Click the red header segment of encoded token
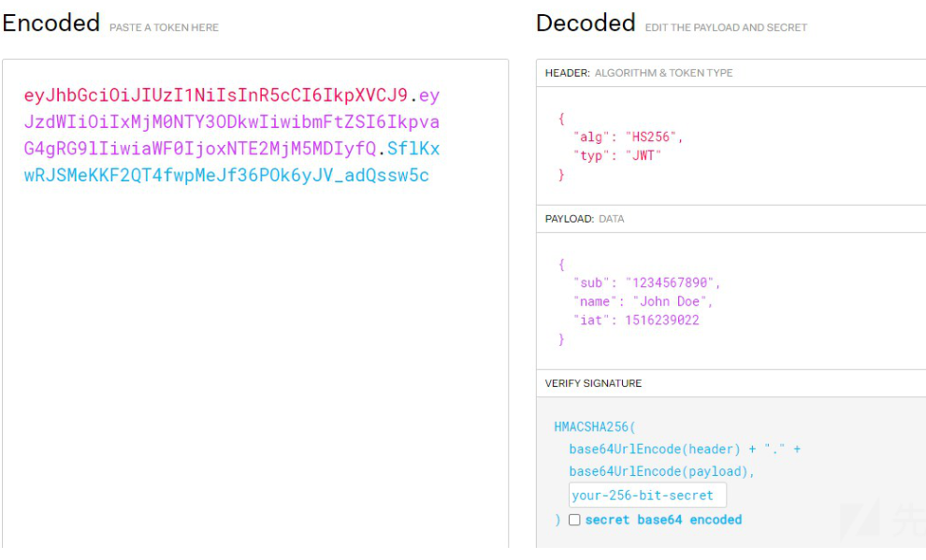Viewport: 926px width, 560px height. click(x=215, y=95)
